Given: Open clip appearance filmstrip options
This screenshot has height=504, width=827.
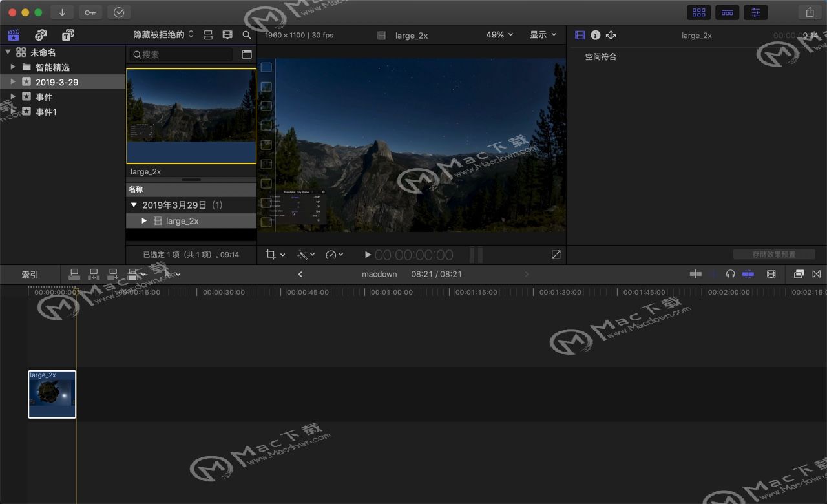Looking at the screenshot, I should click(x=227, y=35).
